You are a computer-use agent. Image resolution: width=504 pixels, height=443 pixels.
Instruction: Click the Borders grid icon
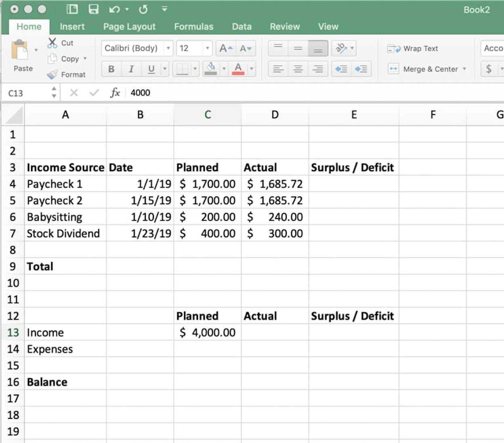point(182,69)
